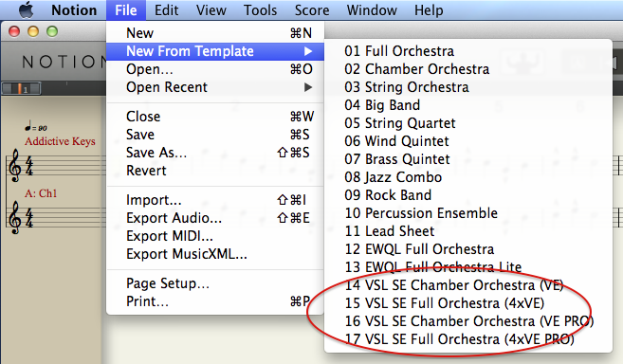Open the Edit menu
This screenshot has height=364, width=623.
pos(166,9)
